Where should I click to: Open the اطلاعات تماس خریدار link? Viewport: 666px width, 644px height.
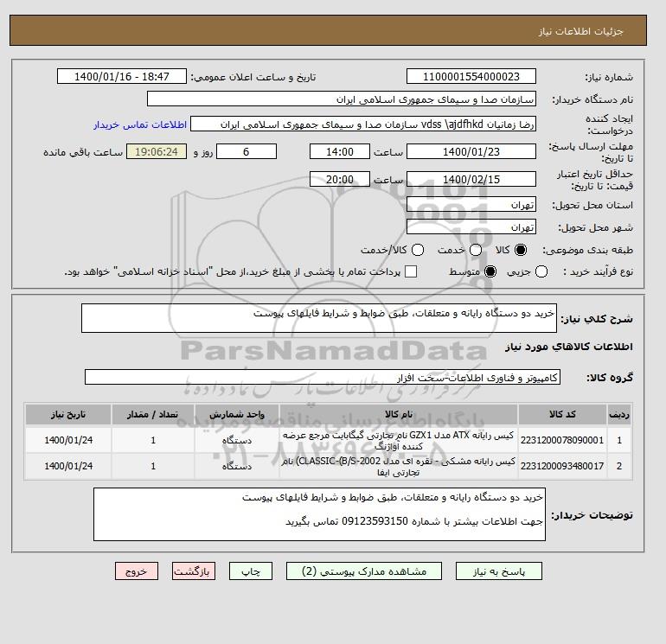click(140, 124)
